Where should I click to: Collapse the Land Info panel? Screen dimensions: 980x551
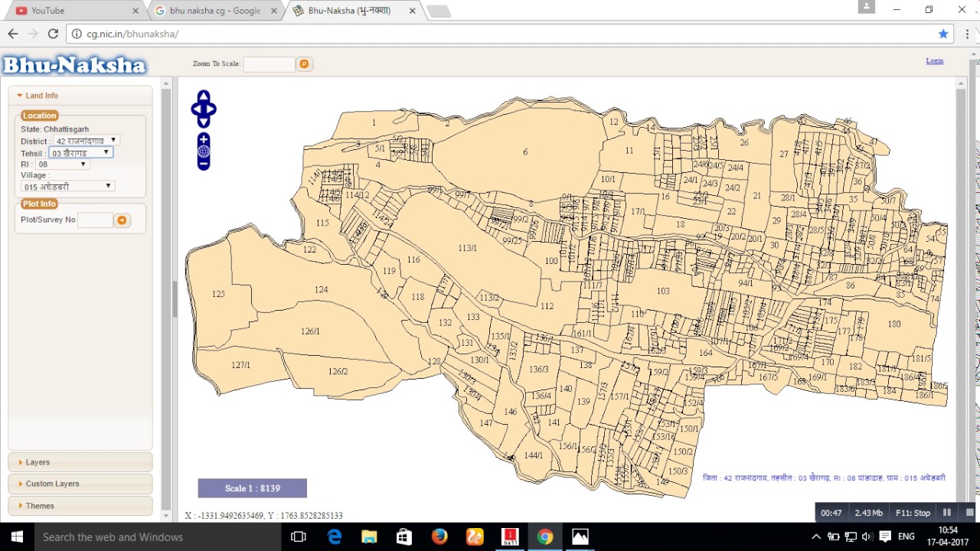(80, 96)
